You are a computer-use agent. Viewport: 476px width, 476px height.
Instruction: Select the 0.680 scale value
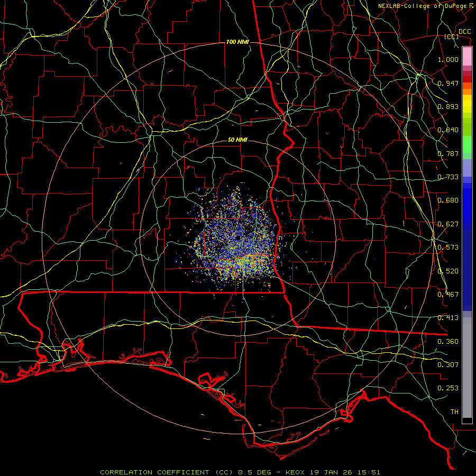pos(448,200)
